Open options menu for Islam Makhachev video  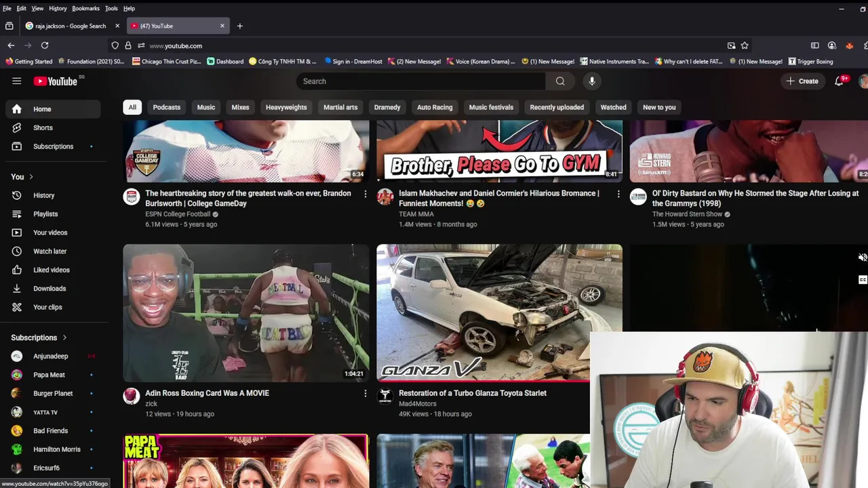coord(618,194)
